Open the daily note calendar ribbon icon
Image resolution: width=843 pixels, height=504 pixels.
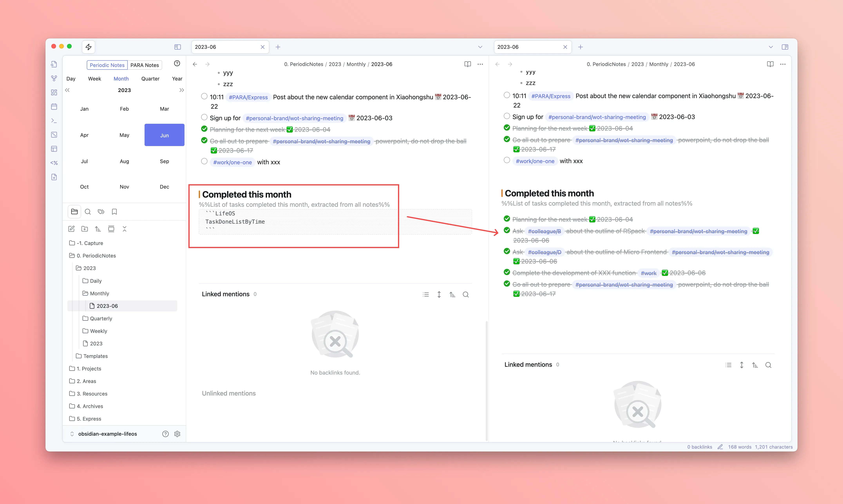point(54,107)
